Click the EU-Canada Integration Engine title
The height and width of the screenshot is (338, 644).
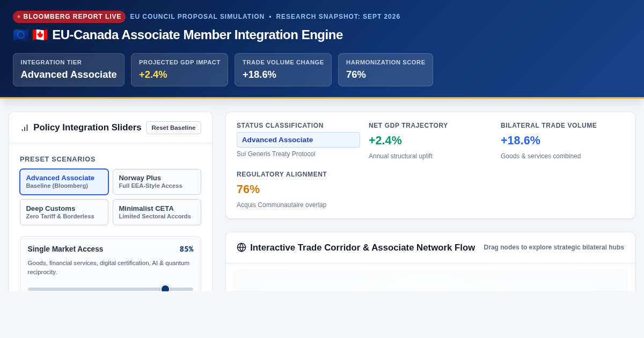pyautogui.click(x=197, y=35)
